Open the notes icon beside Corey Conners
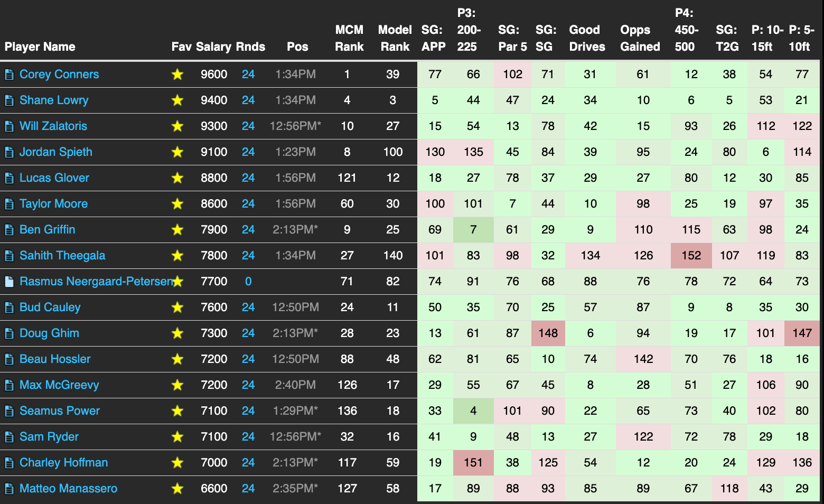 (9, 74)
